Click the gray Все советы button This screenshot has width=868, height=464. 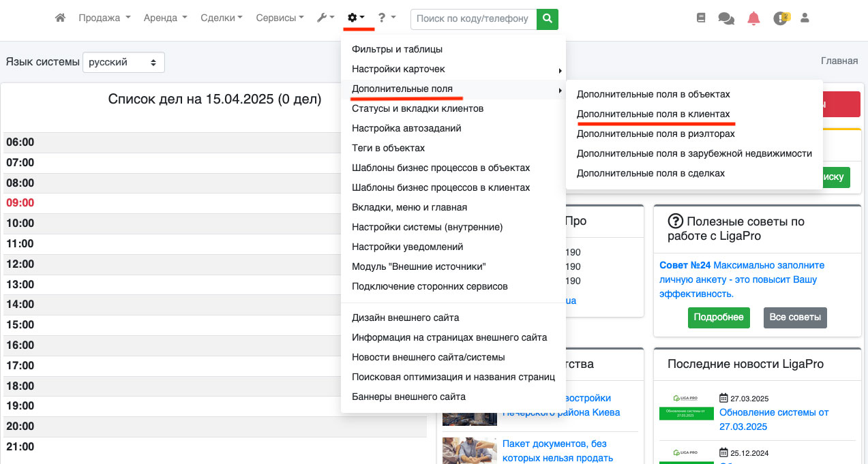click(x=794, y=318)
